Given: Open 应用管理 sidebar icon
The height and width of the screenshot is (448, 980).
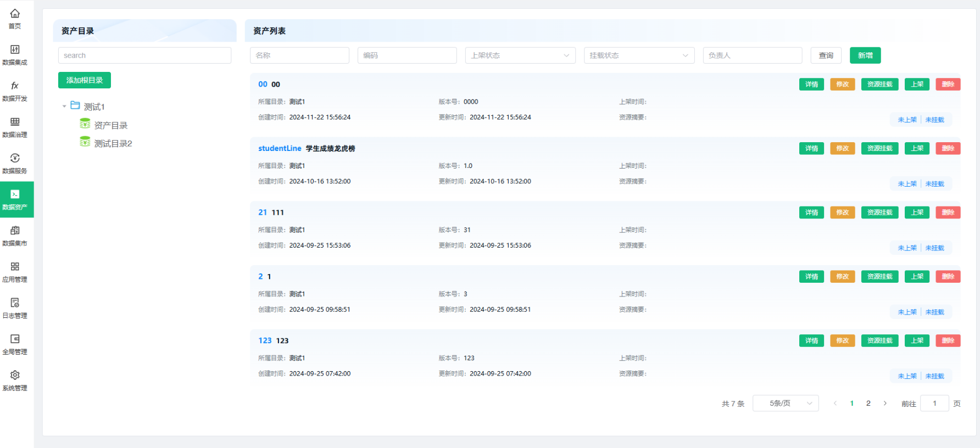Looking at the screenshot, I should coord(15,267).
